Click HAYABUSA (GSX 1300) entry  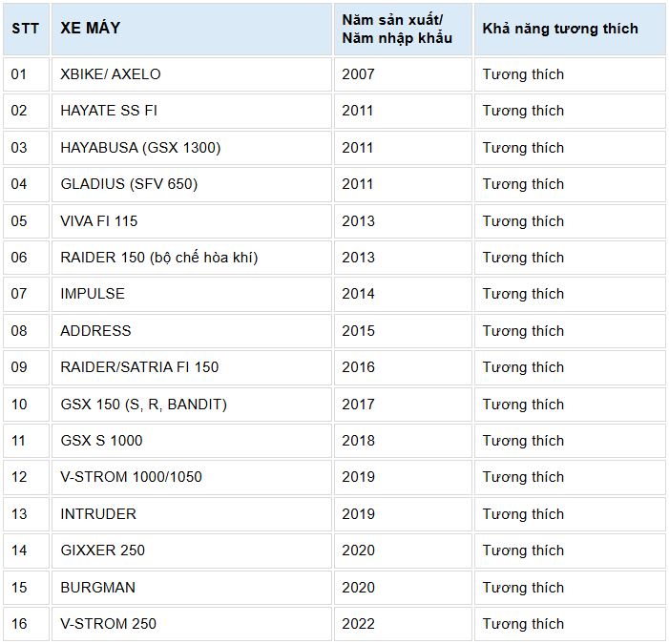coord(192,148)
